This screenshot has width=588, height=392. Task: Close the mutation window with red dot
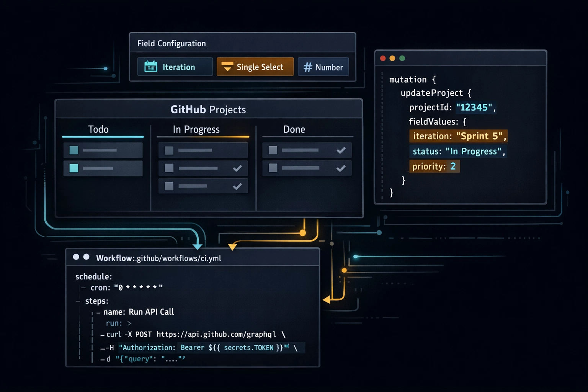pos(383,58)
